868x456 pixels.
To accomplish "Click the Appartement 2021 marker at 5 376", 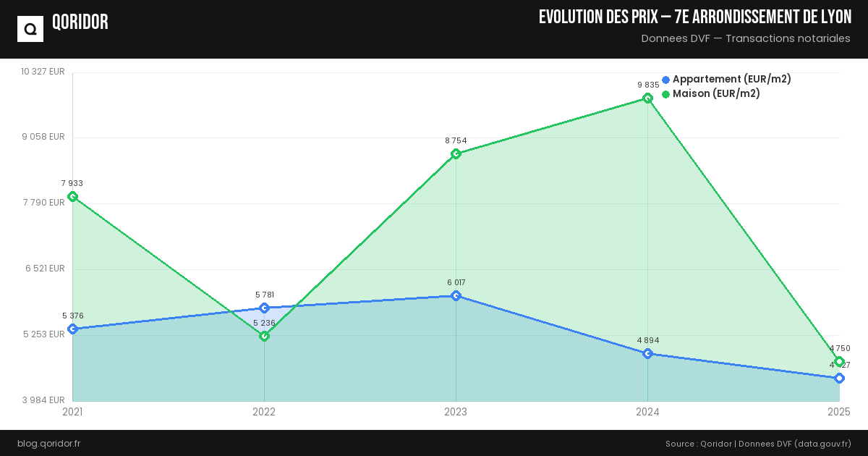I will (72, 329).
